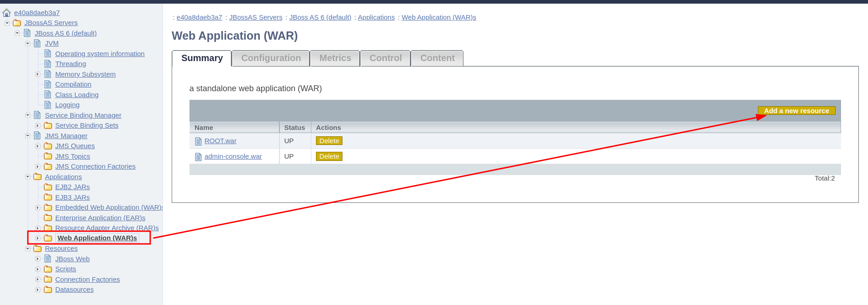868x305 pixels.
Task: Click the folder icon beside Applications tree node
Action: point(37,177)
